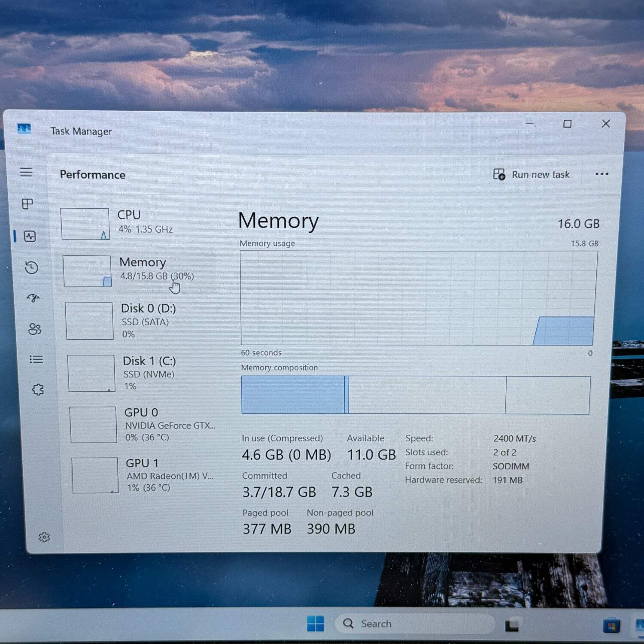Click Run new task button label
This screenshot has height=644, width=644.
541,175
